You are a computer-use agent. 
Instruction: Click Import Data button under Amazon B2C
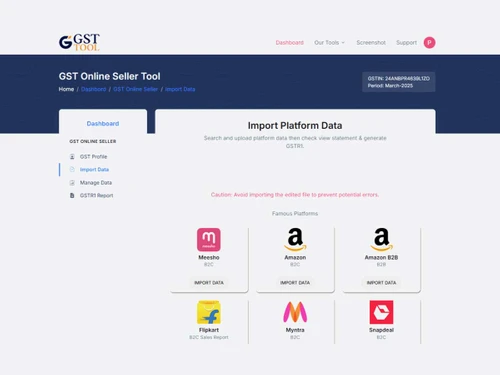click(295, 283)
